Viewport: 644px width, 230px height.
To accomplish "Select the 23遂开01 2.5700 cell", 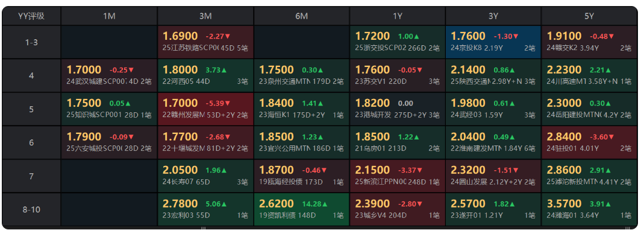I will coord(493,209).
